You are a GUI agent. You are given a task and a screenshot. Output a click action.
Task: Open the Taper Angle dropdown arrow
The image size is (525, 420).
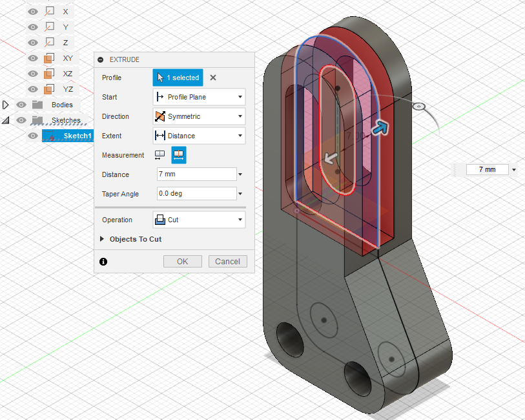point(240,194)
